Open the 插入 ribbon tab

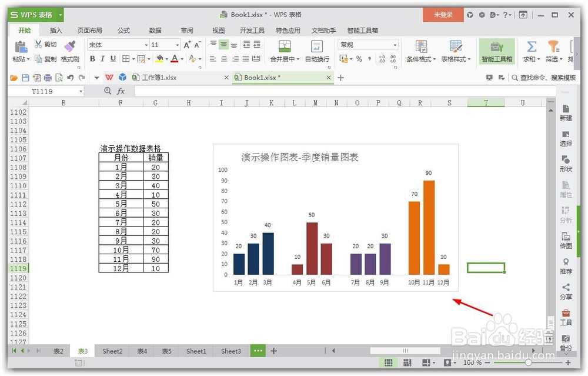coord(55,31)
